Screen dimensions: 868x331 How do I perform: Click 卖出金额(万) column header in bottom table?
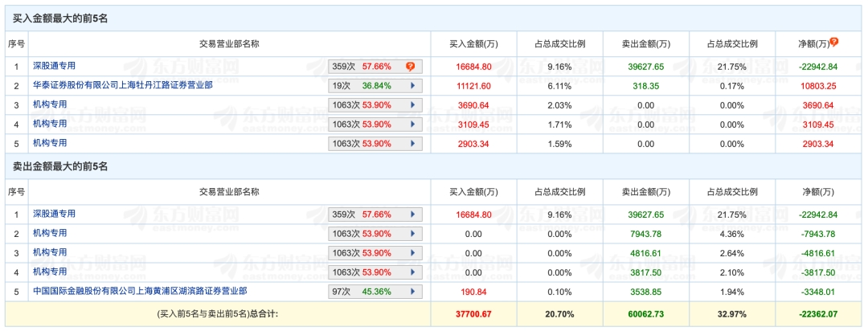coord(646,192)
